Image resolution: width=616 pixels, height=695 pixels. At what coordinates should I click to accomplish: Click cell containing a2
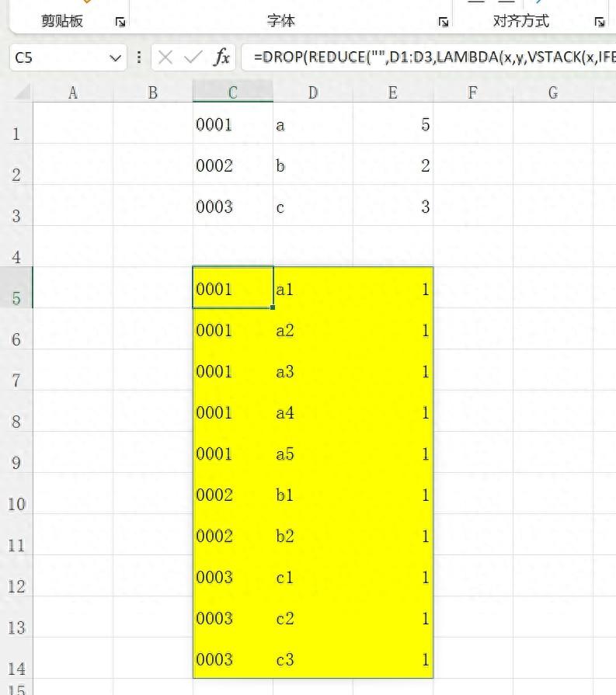tap(313, 328)
